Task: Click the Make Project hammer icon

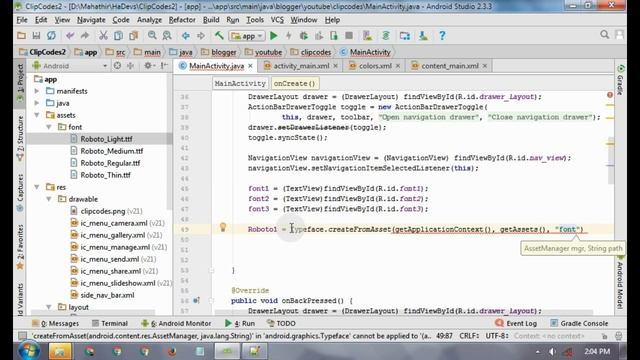Action: (219, 36)
